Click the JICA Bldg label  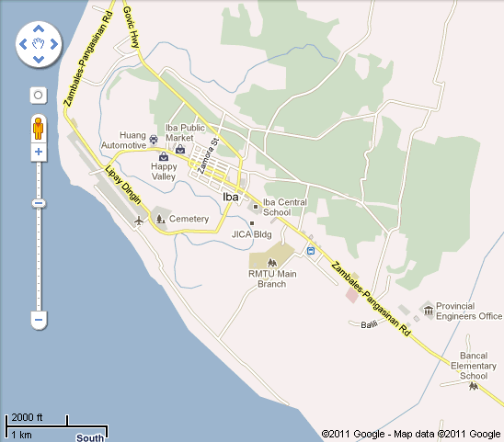point(252,234)
